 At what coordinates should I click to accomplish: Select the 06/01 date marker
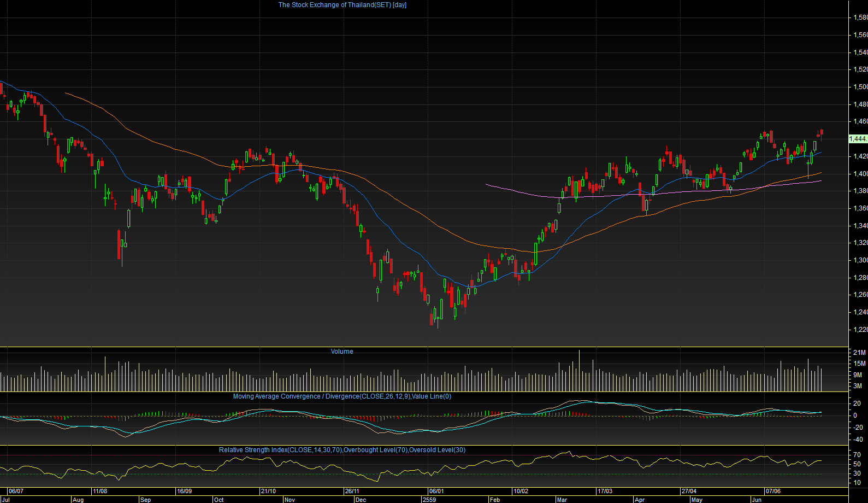(x=436, y=491)
